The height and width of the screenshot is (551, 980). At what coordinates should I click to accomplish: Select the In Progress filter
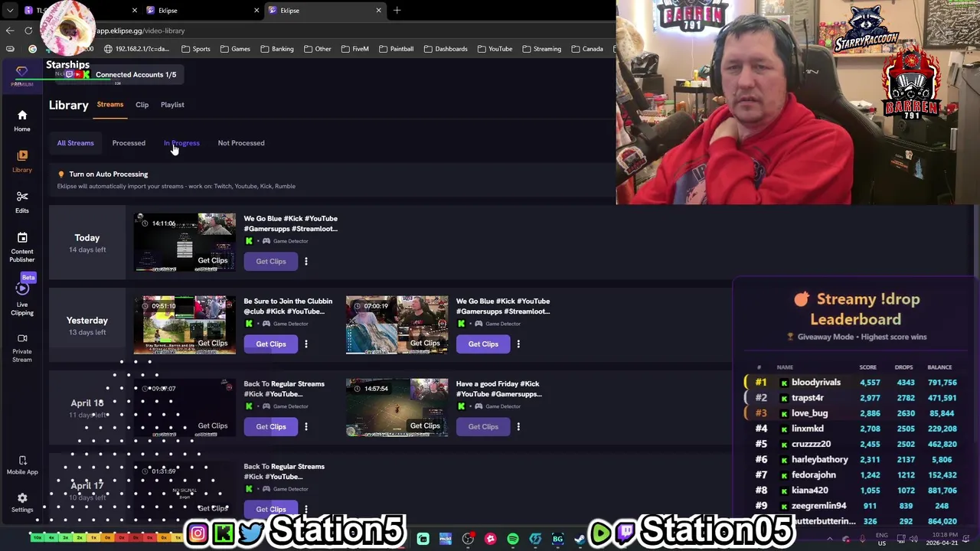(x=181, y=143)
